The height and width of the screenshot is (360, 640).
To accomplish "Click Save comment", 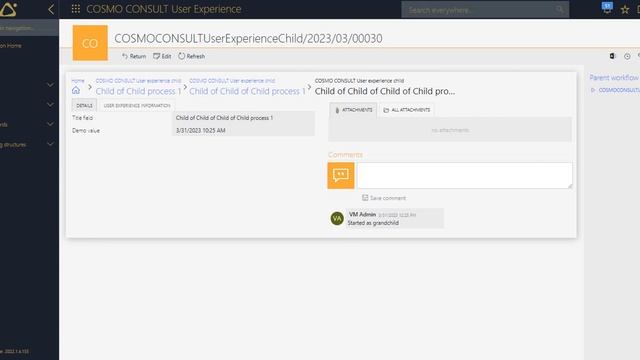I will pos(384,198).
